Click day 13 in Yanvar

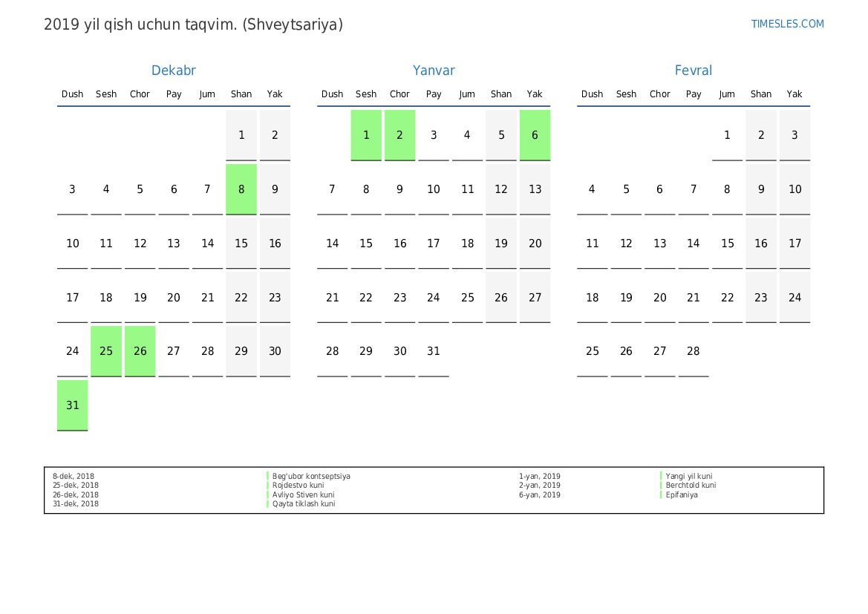point(535,189)
